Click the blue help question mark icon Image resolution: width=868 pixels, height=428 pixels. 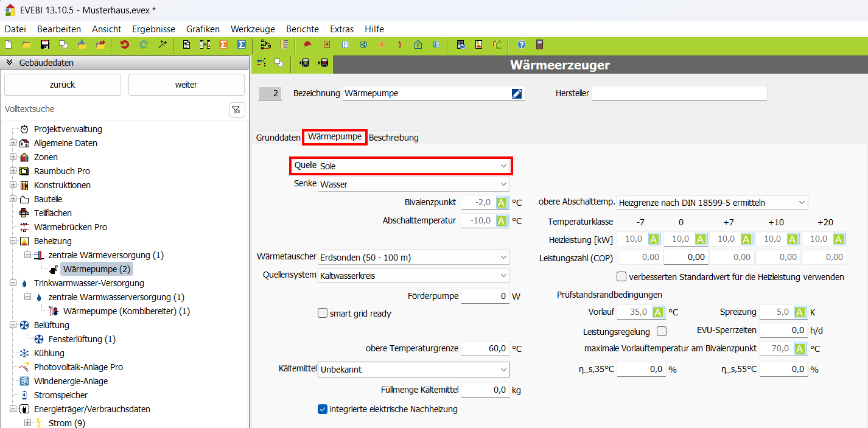click(x=521, y=44)
